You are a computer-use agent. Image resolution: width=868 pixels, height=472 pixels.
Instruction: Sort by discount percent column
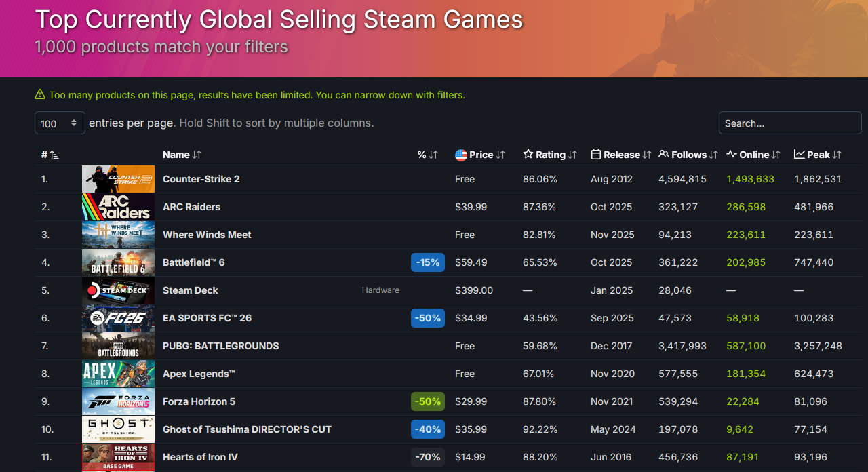click(x=428, y=155)
